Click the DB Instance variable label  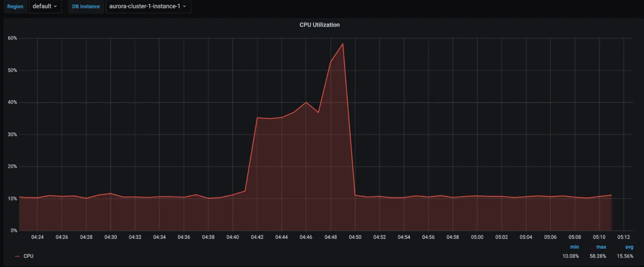click(86, 7)
